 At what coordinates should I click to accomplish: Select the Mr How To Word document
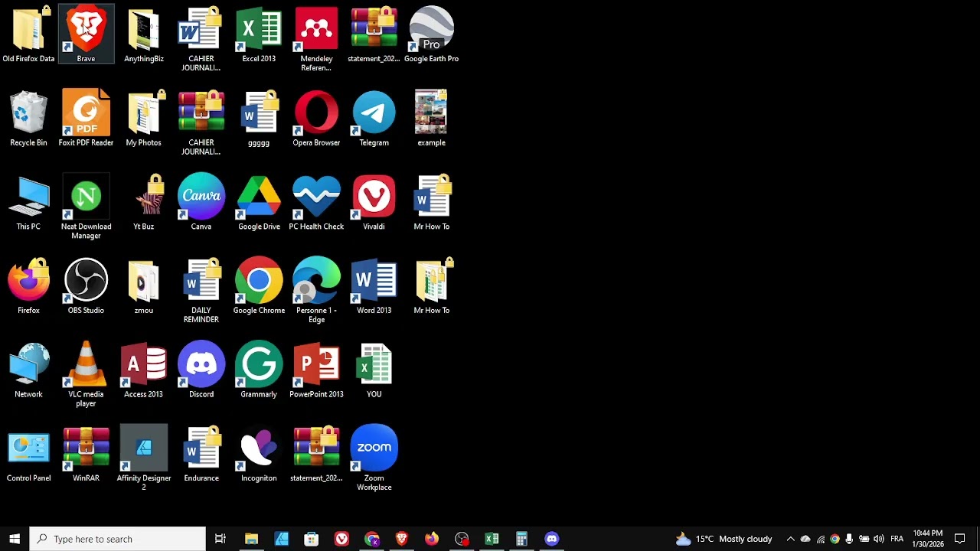coord(431,203)
